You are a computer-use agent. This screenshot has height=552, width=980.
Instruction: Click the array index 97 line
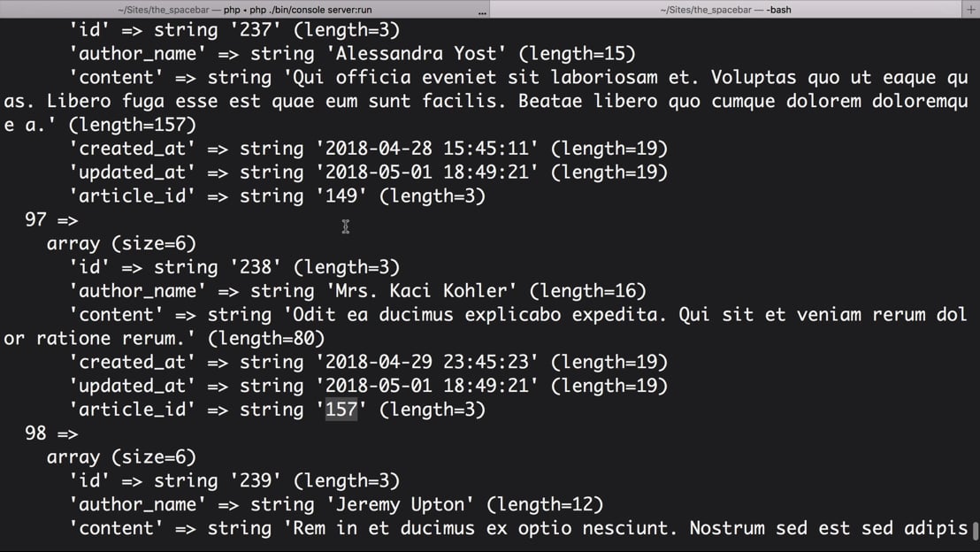(51, 220)
